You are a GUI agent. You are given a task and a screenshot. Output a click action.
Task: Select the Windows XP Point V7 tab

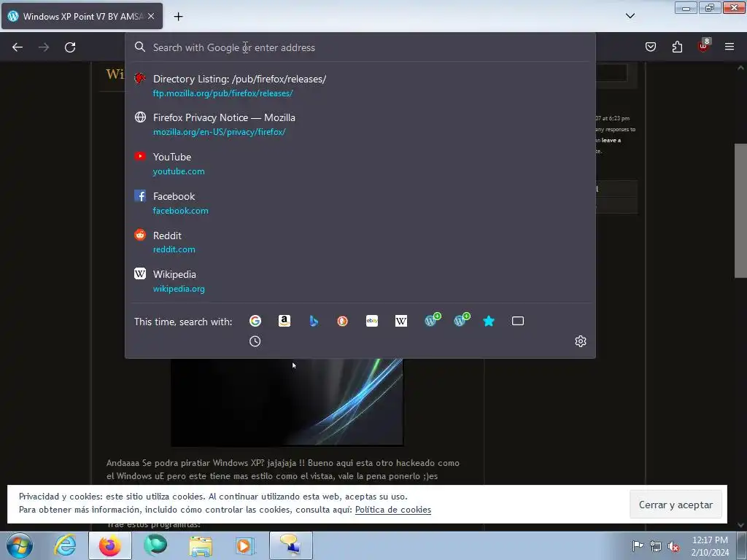[82, 16]
